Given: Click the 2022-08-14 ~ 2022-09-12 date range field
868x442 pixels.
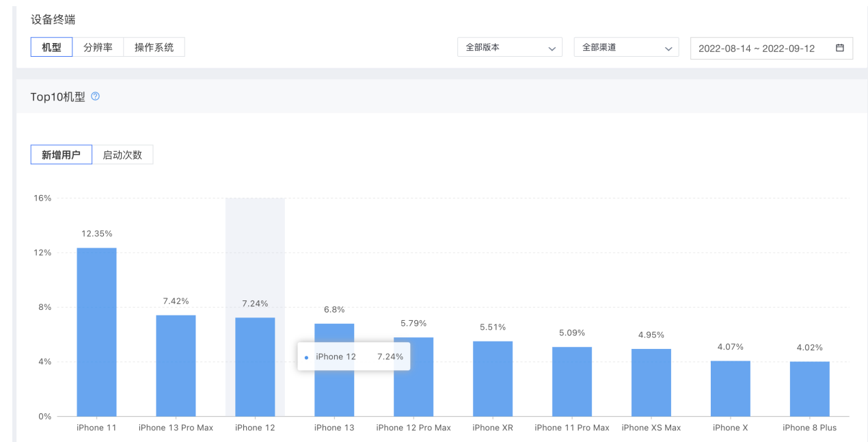Looking at the screenshot, I should tap(772, 49).
